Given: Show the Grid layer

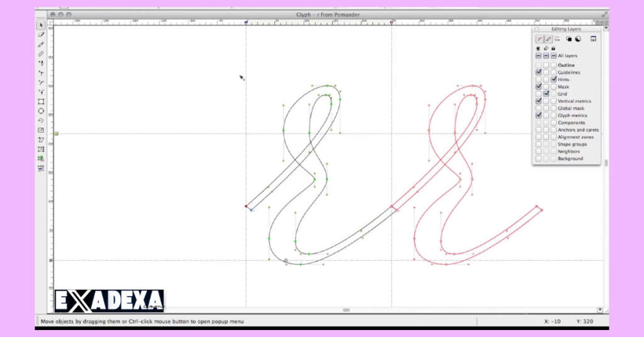Looking at the screenshot, I should [538, 94].
